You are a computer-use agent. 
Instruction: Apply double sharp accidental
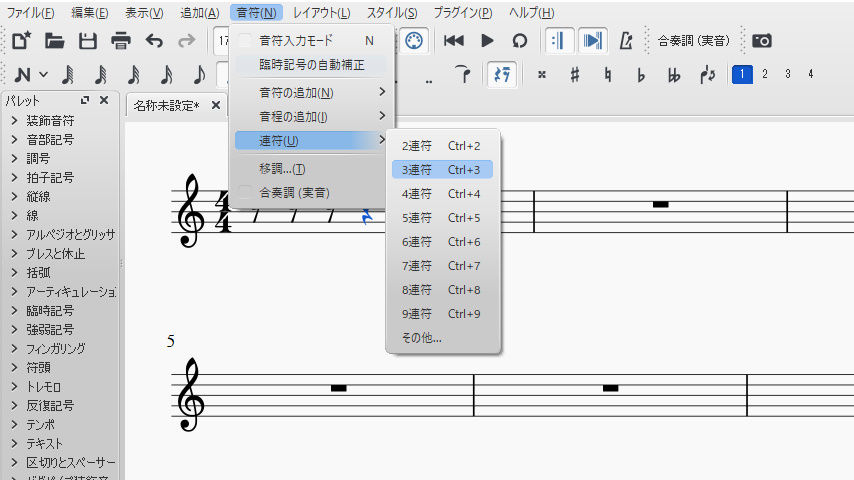541,75
